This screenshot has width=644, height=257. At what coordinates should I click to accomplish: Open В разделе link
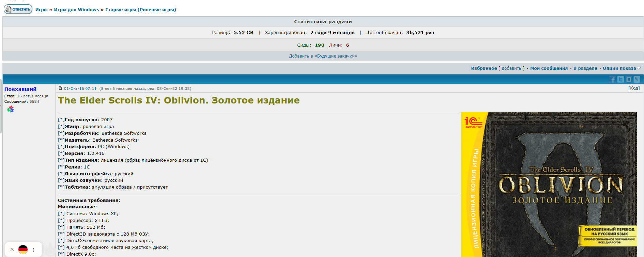pos(585,68)
